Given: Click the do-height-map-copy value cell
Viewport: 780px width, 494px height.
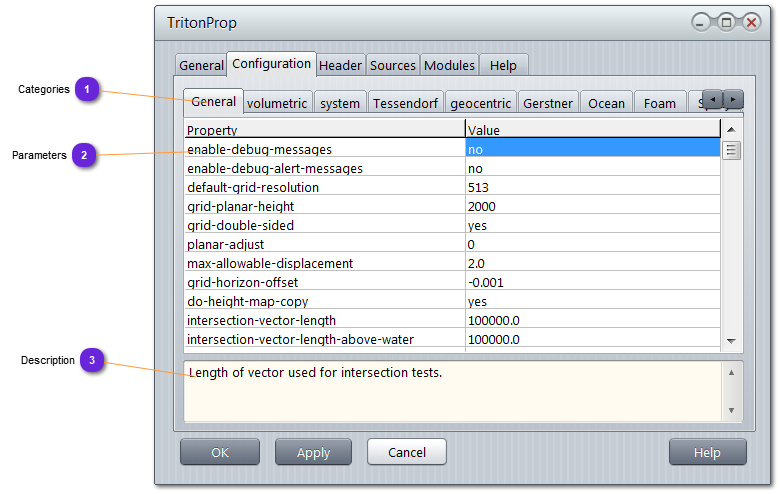Looking at the screenshot, I should click(x=592, y=301).
